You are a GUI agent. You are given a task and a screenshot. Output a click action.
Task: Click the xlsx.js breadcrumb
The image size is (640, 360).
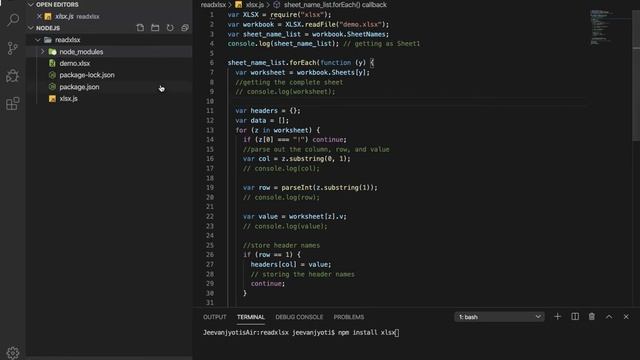(255, 5)
